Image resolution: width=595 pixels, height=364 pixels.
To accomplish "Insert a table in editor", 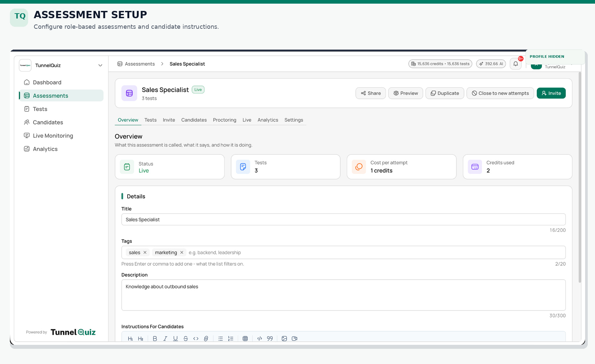I will point(245,339).
